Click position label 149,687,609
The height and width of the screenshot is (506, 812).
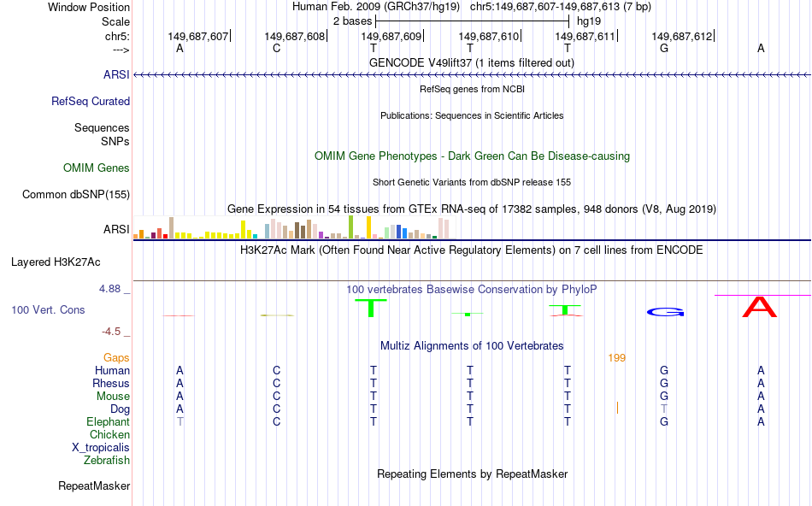pyautogui.click(x=391, y=36)
